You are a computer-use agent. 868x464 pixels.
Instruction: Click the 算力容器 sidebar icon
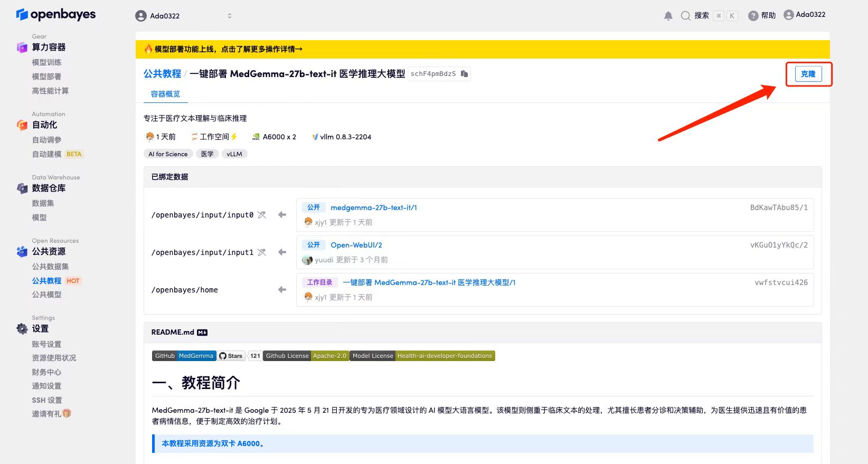(22, 48)
